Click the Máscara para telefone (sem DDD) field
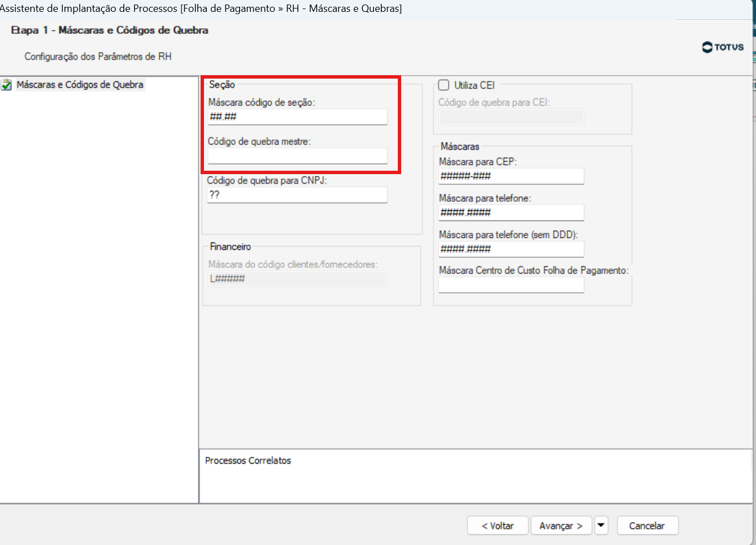 [x=511, y=249]
